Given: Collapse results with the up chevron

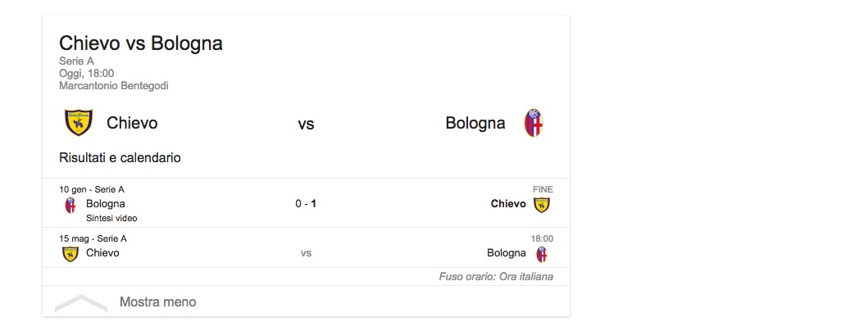Looking at the screenshot, I should point(80,302).
